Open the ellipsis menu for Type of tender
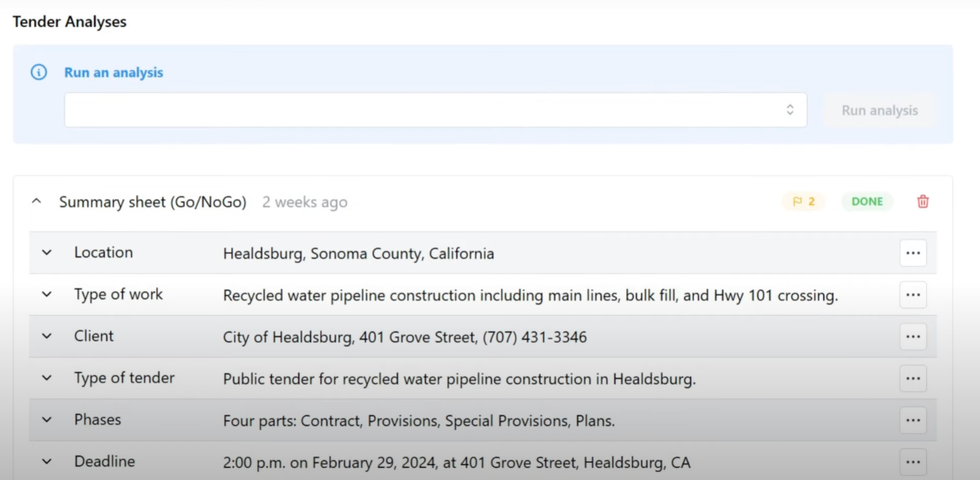The height and width of the screenshot is (480, 980). click(x=913, y=378)
